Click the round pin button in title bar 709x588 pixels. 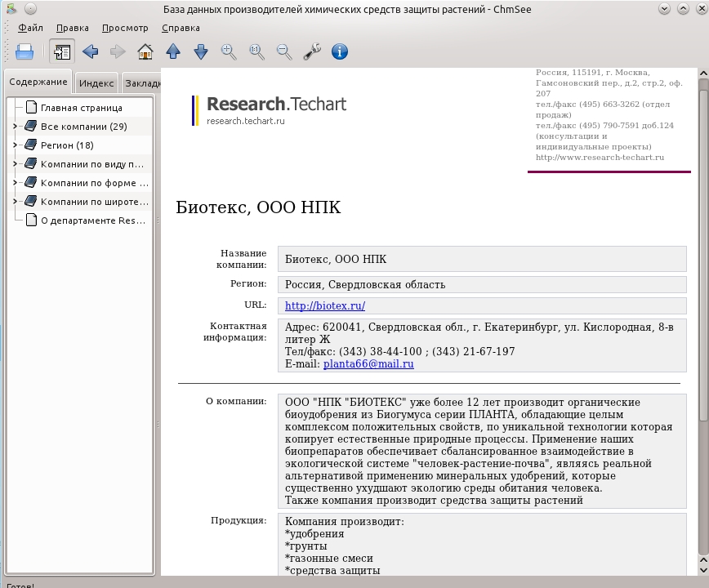[30, 9]
